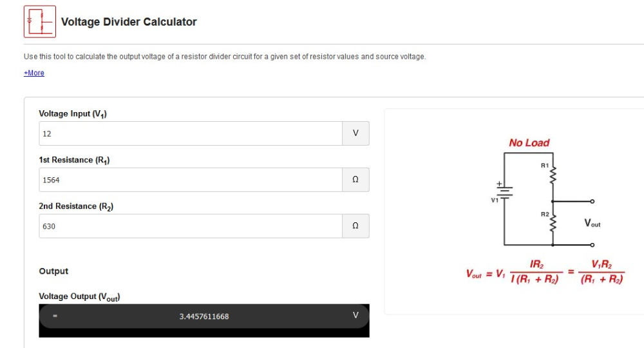Click the Vout label in the circuit diagram
The image size is (644, 348).
click(592, 224)
